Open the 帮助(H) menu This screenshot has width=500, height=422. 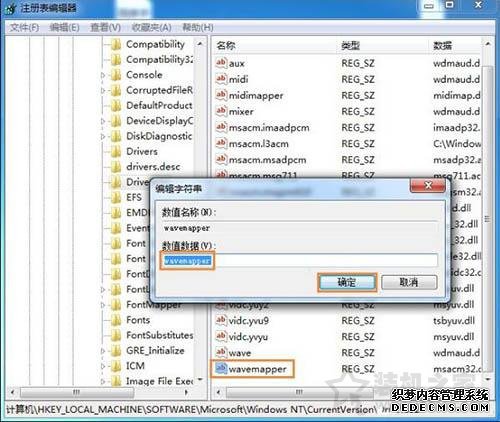pyautogui.click(x=198, y=27)
